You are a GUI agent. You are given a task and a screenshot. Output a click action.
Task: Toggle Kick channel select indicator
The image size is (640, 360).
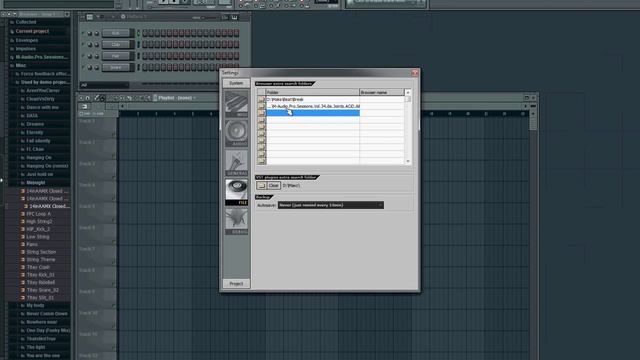click(x=138, y=33)
